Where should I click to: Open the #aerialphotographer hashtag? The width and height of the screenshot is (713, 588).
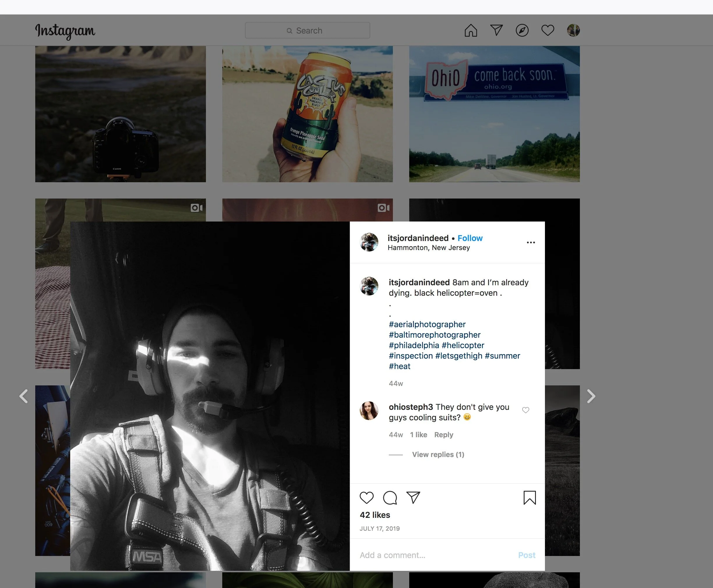[427, 325]
